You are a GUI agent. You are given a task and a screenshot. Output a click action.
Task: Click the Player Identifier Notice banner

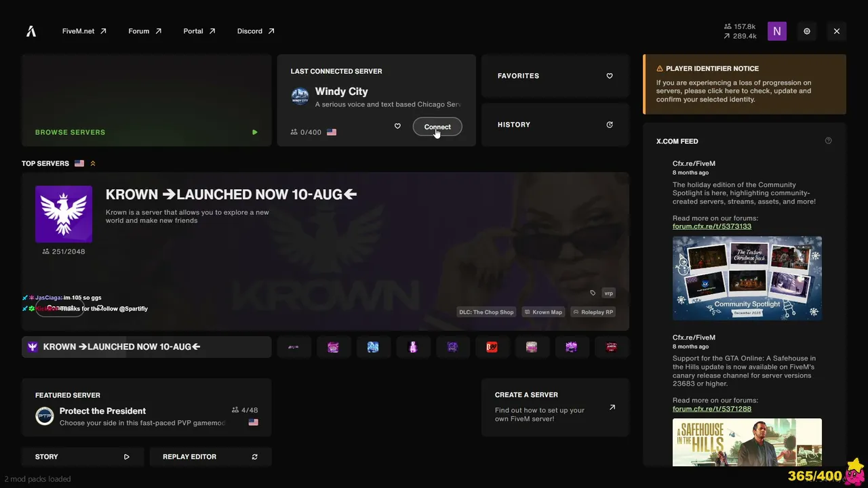tap(745, 84)
